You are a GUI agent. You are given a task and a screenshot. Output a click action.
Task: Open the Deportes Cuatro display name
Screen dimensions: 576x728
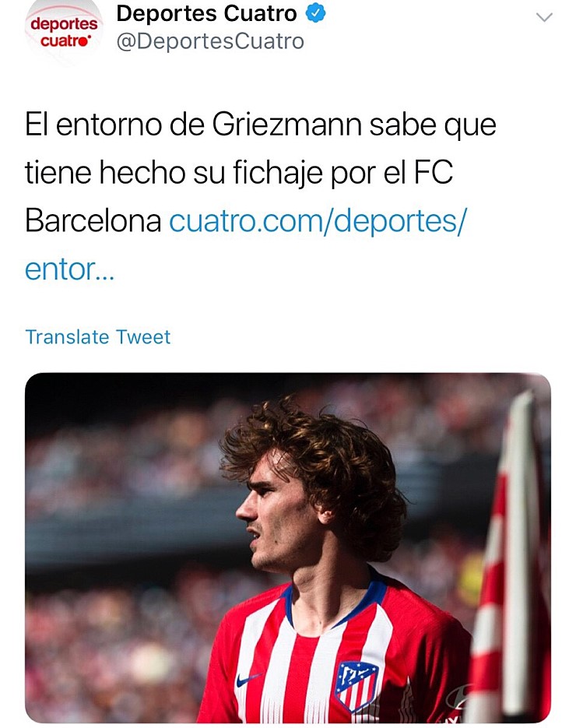point(206,13)
